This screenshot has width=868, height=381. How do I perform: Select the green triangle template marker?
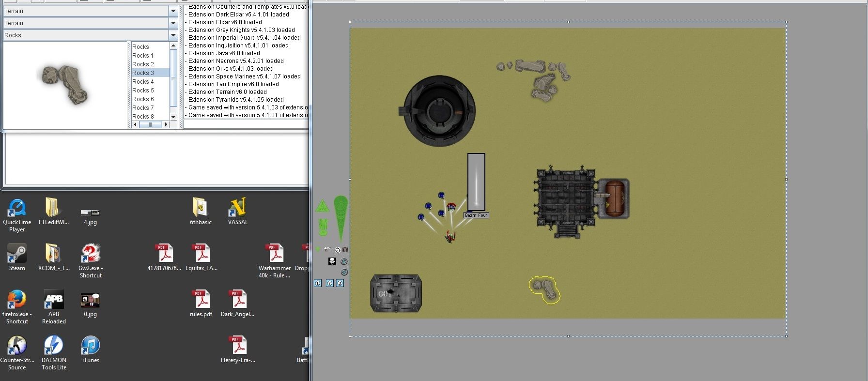point(322,206)
